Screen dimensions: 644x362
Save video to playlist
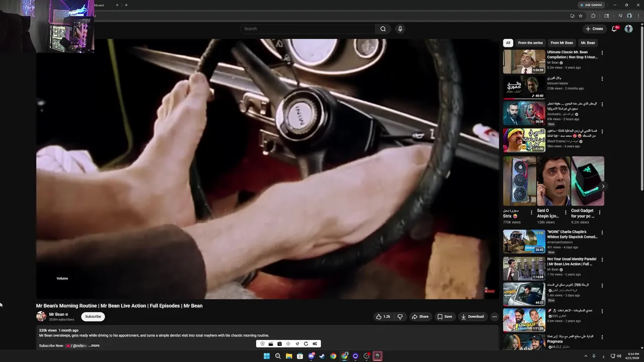[445, 317]
